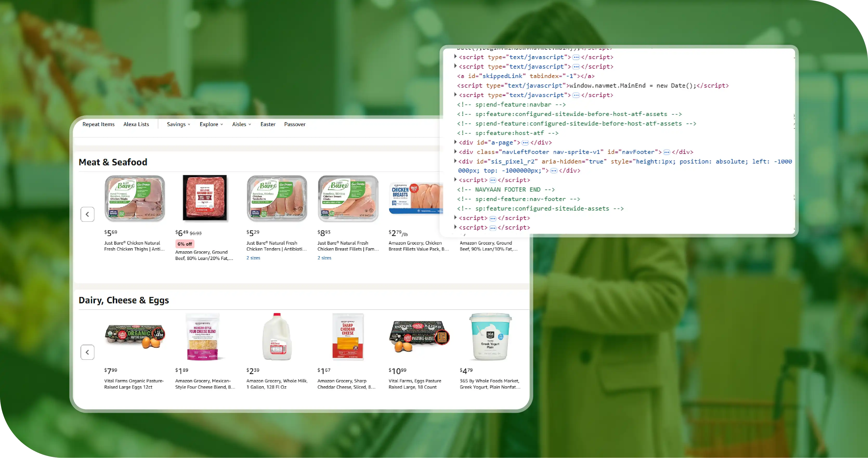Image resolution: width=868 pixels, height=458 pixels.
Task: Click Vital Farms Organic Pasture-Raised Eggs 12ct title
Action: [x=134, y=384]
